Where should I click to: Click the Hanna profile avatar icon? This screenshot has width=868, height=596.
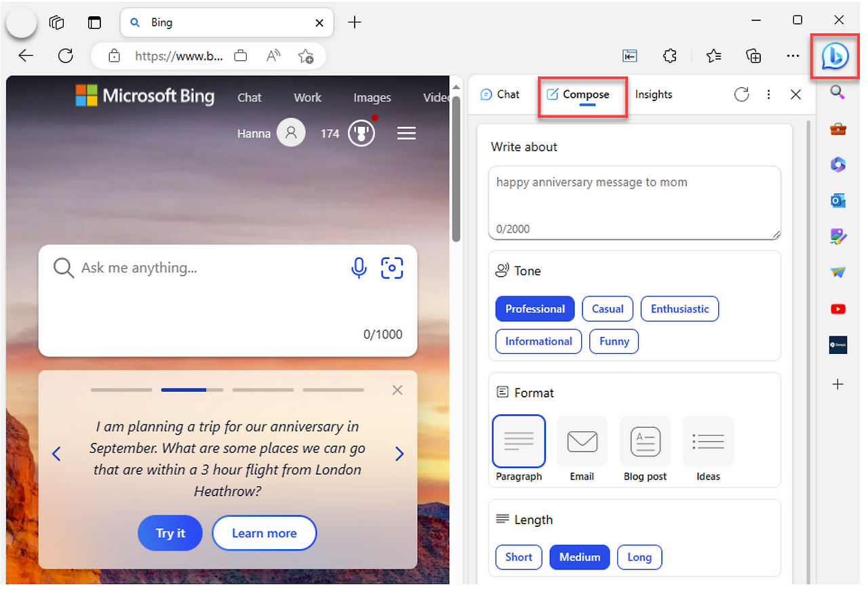(x=292, y=133)
